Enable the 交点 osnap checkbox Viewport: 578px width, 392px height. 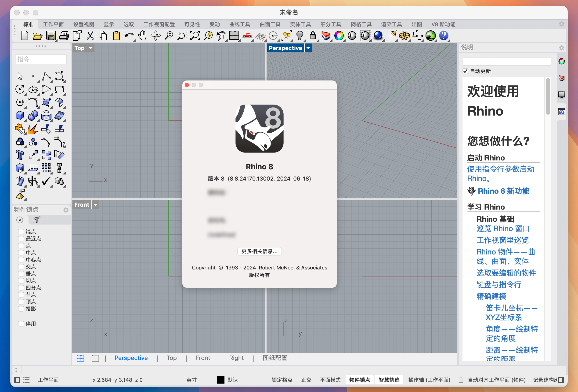click(21, 267)
